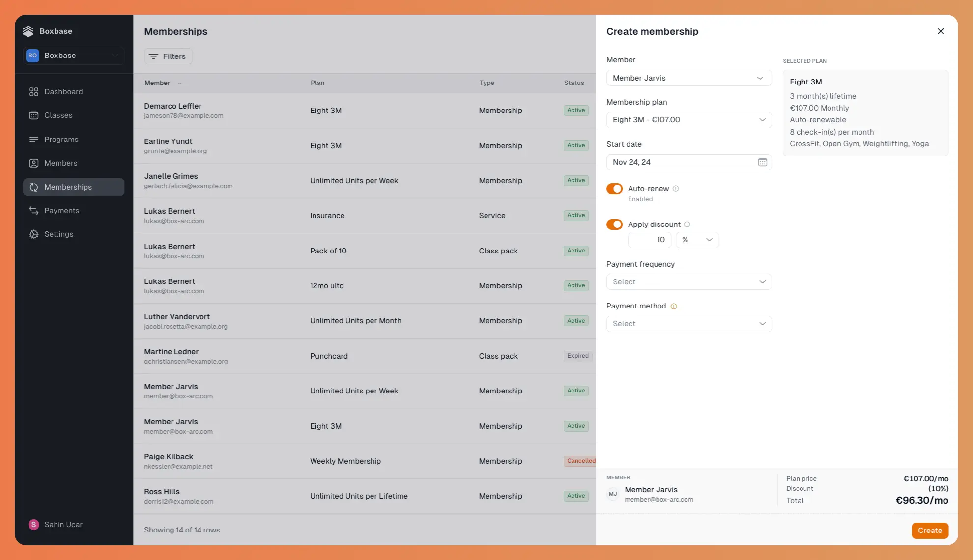Screen dimensions: 973x560
Task: Open the Member Jarvis member dropdown
Action: [688, 78]
